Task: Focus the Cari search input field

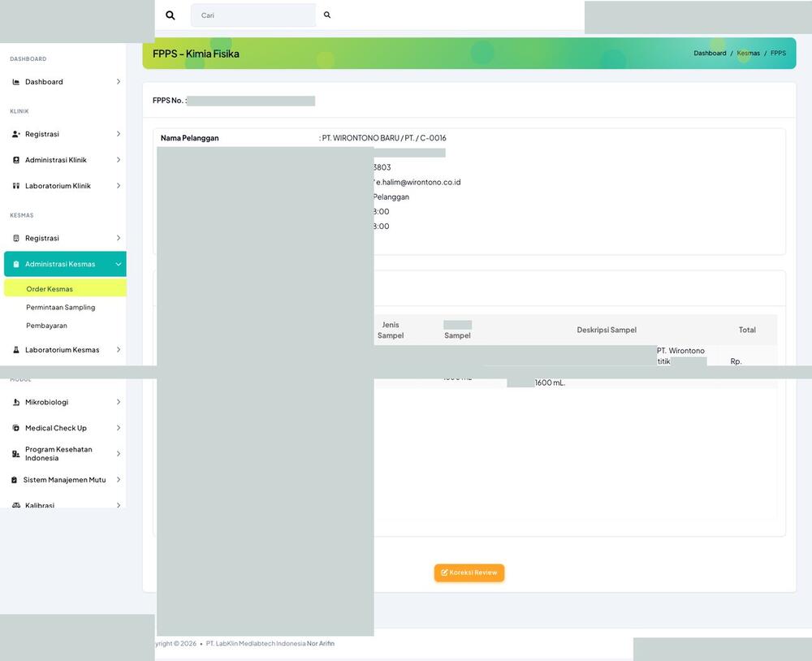Action: [x=253, y=15]
